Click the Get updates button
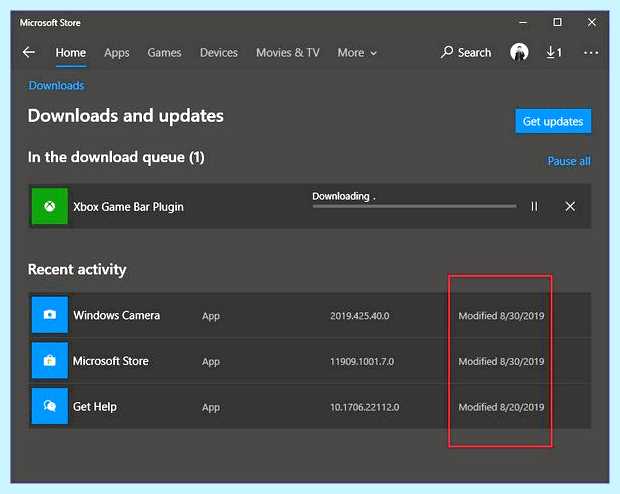 553,121
